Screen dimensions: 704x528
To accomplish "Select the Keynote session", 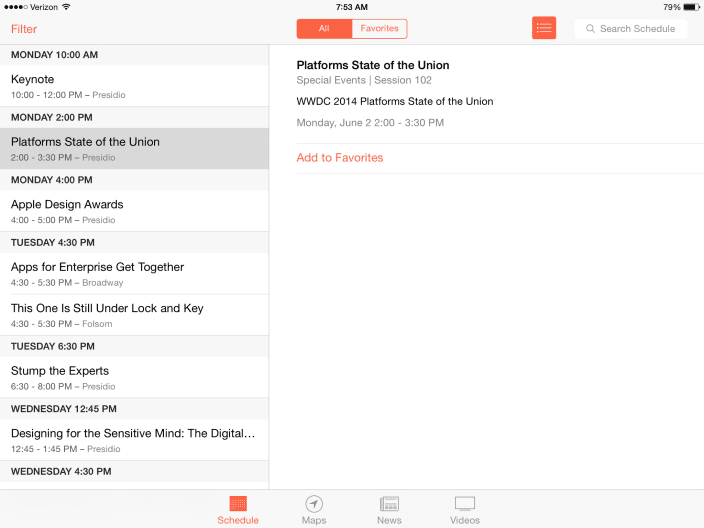I will point(134,86).
